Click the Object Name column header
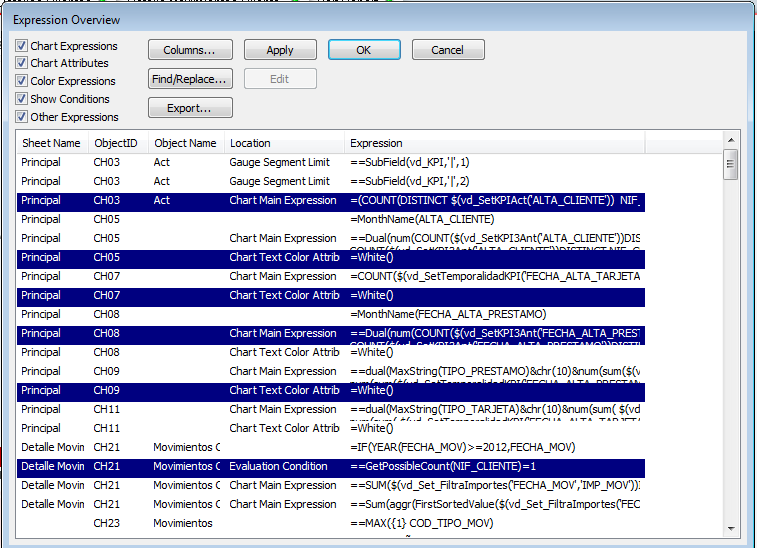The width and height of the screenshot is (757, 548). click(185, 143)
